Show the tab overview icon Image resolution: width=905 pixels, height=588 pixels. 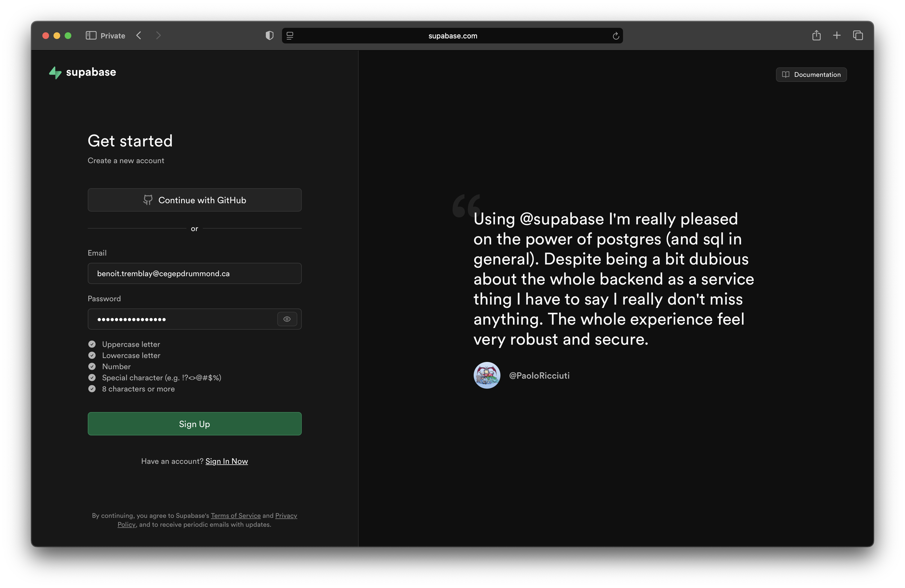coord(858,36)
